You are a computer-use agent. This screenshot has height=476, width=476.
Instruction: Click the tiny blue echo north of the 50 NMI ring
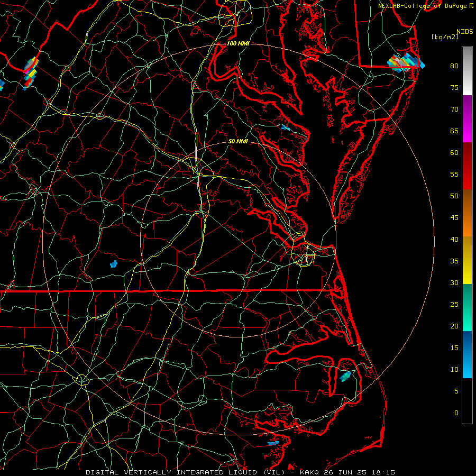click(x=286, y=128)
